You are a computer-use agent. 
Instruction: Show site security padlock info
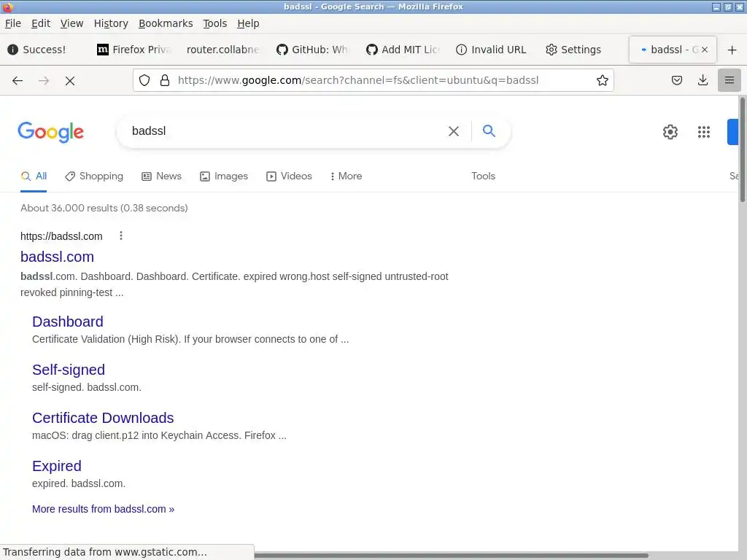tap(165, 80)
